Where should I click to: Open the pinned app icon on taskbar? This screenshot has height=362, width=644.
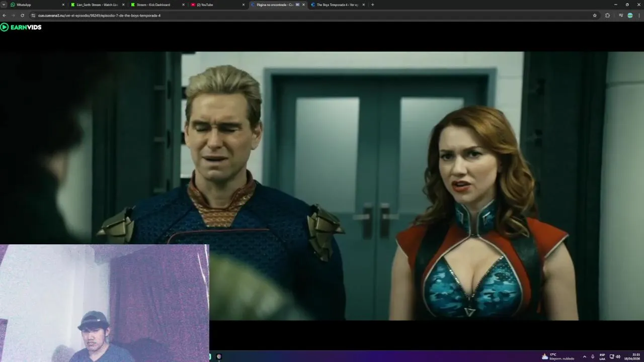point(219,356)
